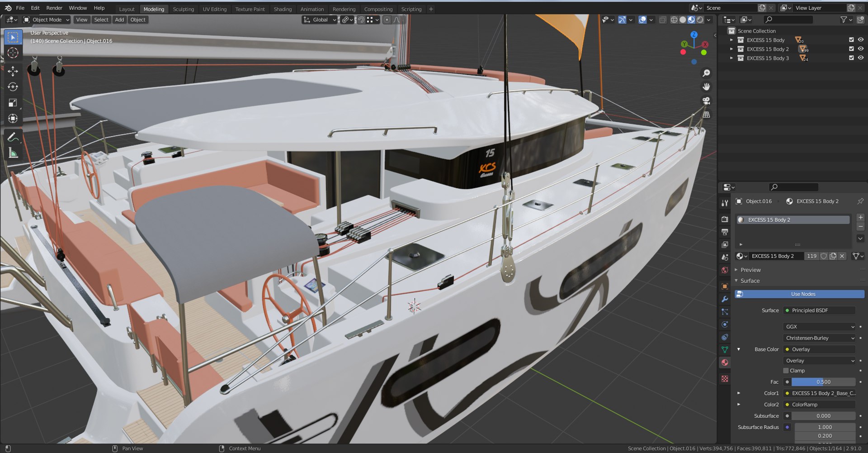The height and width of the screenshot is (453, 868).
Task: Open the Render menu
Action: coord(54,8)
